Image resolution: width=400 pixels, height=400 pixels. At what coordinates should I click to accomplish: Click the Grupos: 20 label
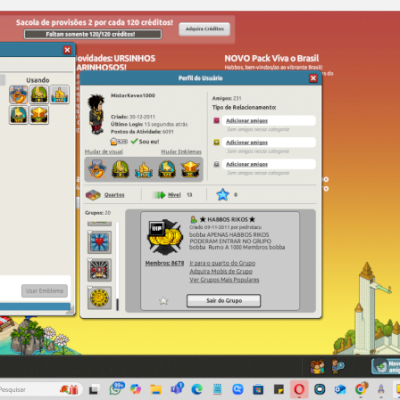[x=98, y=213]
